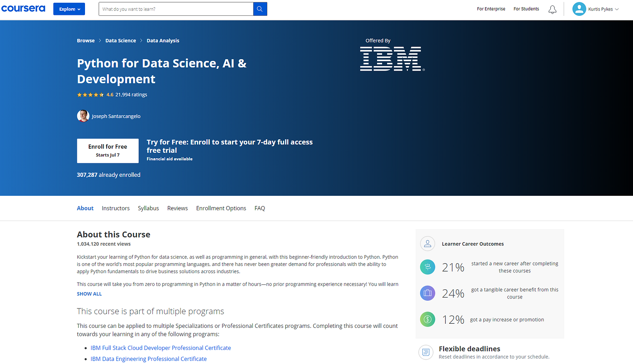Click the Flexible deadlines calendar icon

click(425, 352)
